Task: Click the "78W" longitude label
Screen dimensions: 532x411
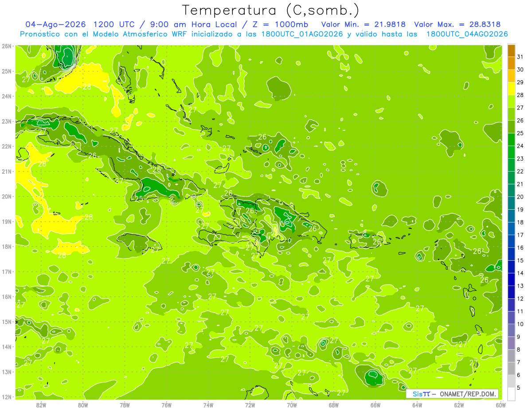Action: [125, 405]
